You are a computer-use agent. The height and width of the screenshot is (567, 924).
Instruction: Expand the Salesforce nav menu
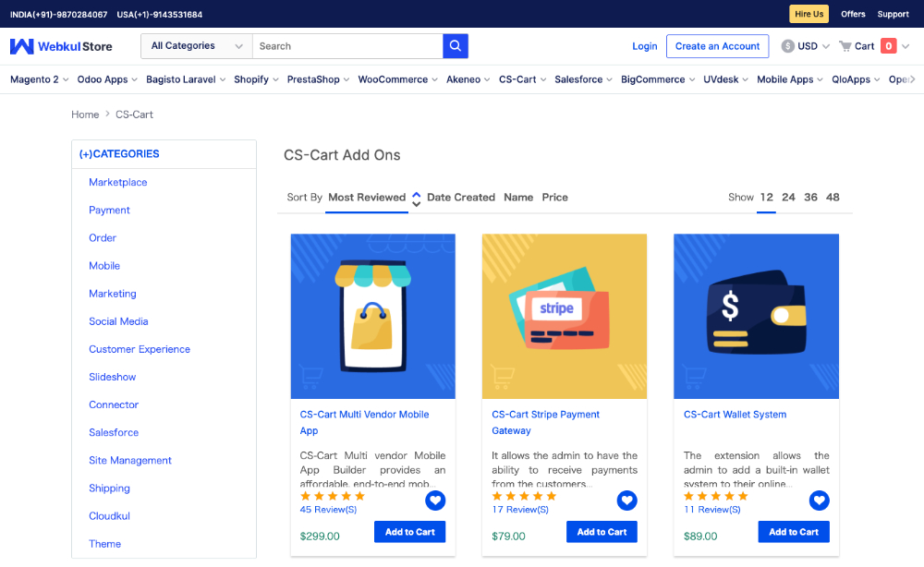coord(583,79)
